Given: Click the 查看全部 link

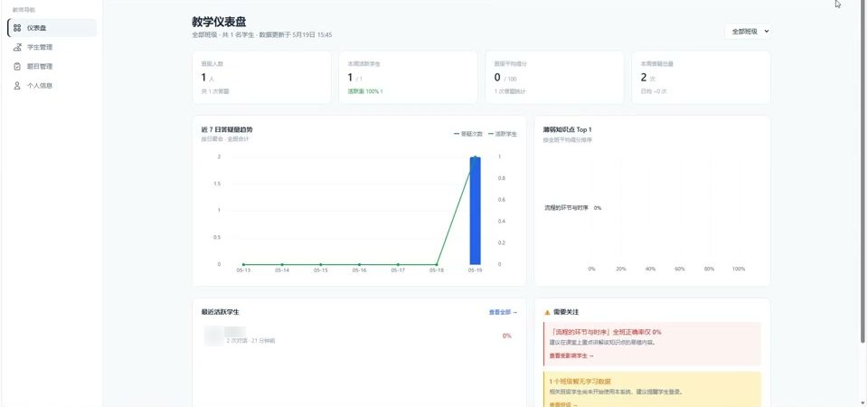Looking at the screenshot, I should pos(503,312).
